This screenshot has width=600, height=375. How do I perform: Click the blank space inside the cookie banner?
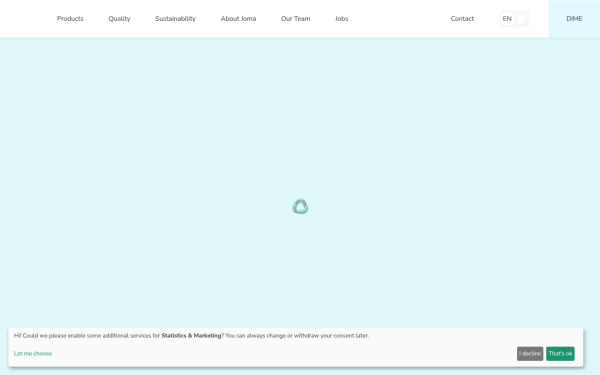(x=283, y=354)
